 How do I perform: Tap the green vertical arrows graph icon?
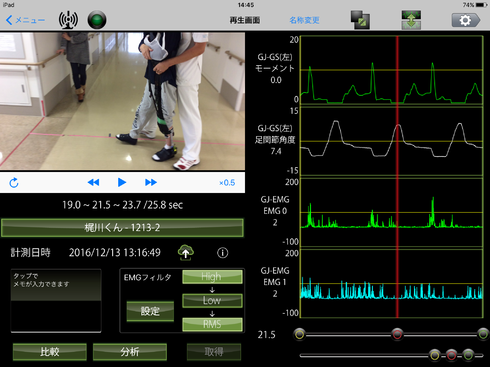411,20
